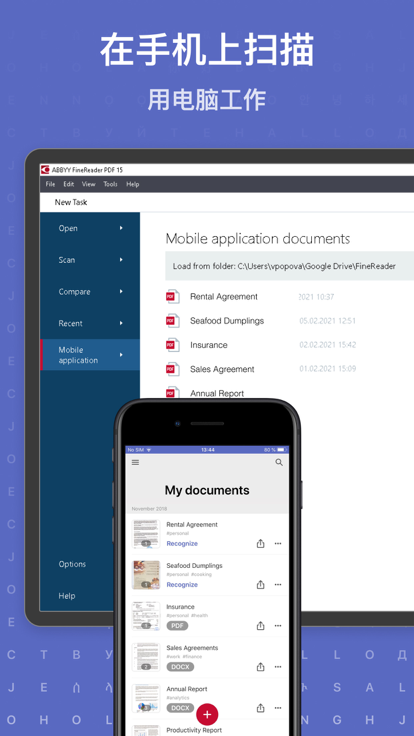Image resolution: width=414 pixels, height=736 pixels.
Task: Expand the Compare task arrow
Action: [121, 291]
